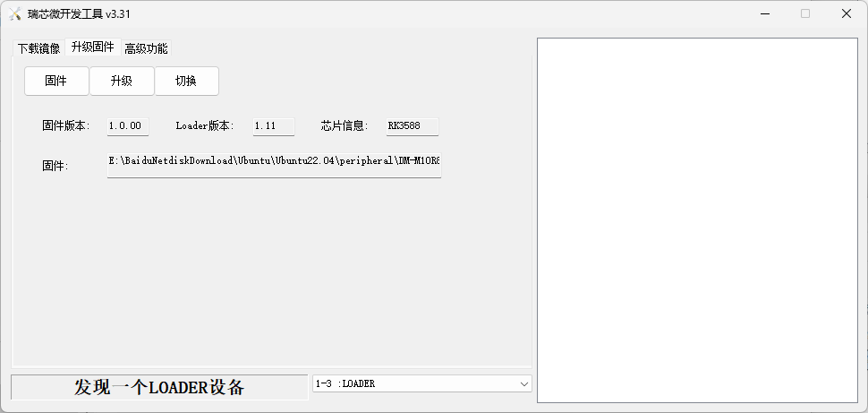Click the 瑞芯微开发工具 v3.31 title text

79,13
